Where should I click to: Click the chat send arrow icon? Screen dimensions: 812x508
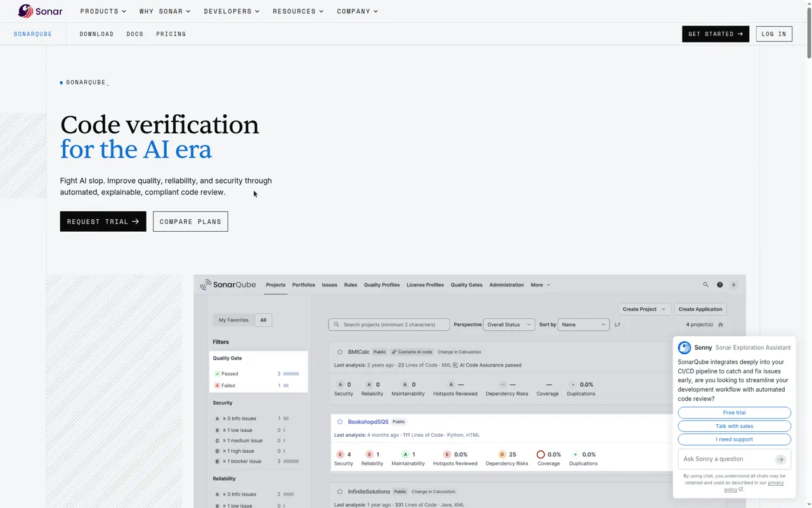pyautogui.click(x=780, y=459)
